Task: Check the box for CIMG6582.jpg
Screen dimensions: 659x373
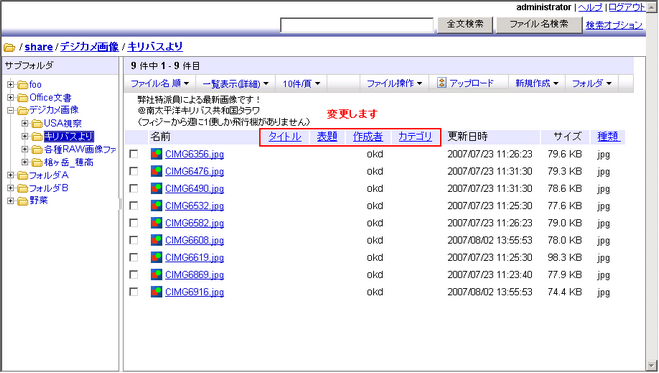Action: tap(134, 223)
